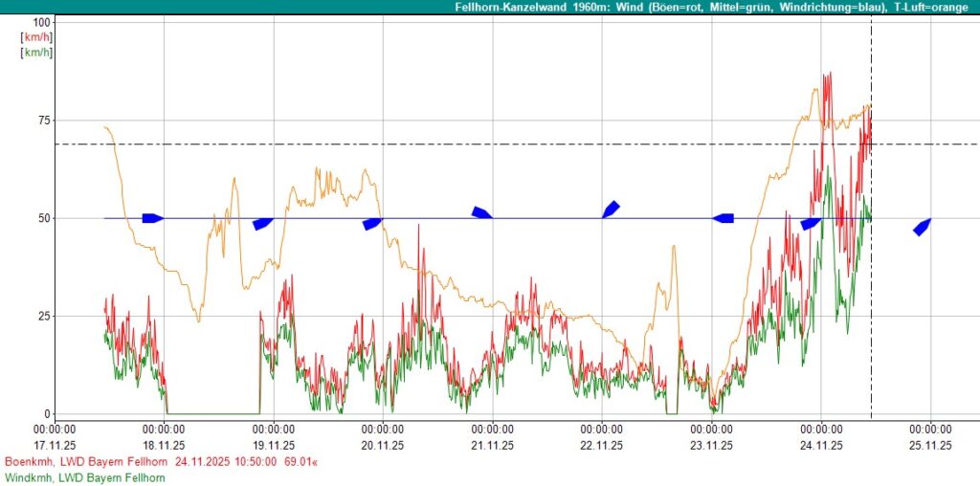Click the highest red gust peak

[827, 75]
